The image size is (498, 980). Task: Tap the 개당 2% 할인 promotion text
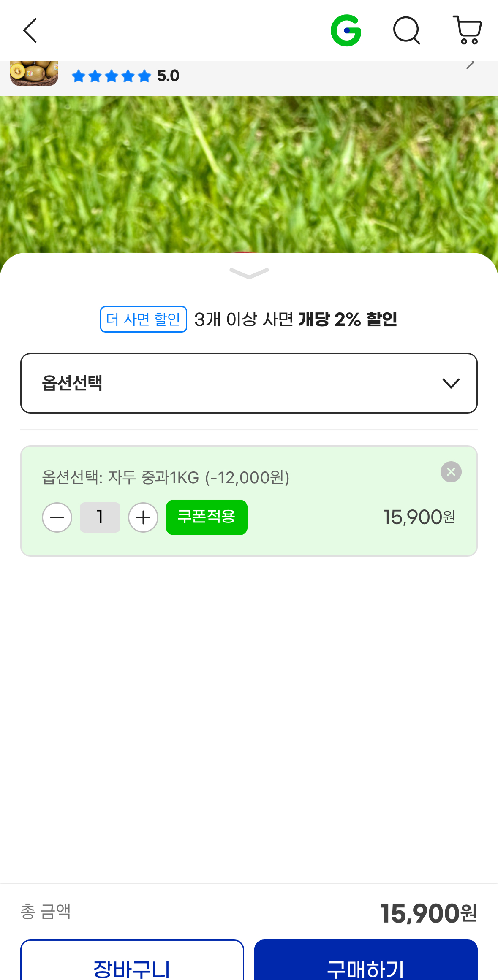pyautogui.click(x=348, y=319)
